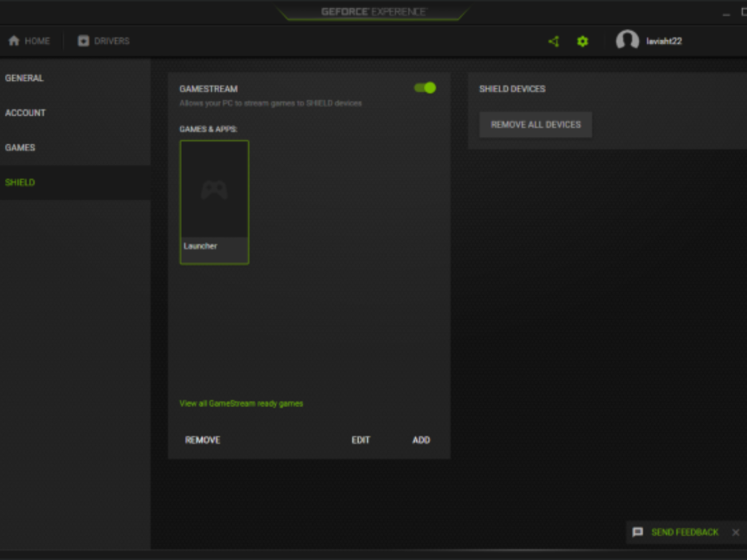This screenshot has height=560, width=747.
Task: Click the Send Feedback chat icon
Action: [637, 533]
